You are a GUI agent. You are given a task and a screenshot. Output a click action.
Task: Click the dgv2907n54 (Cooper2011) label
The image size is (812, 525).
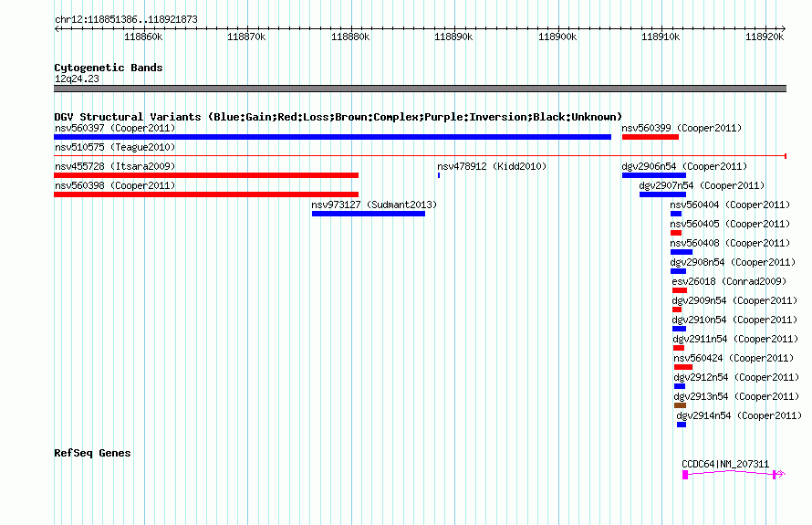702,185
